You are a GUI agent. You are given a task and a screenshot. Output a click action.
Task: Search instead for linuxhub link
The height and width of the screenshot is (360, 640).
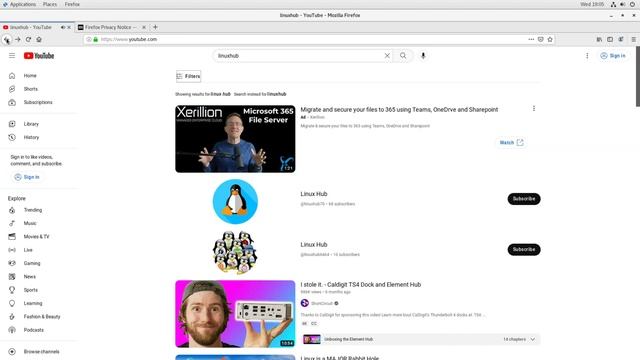(x=276, y=94)
